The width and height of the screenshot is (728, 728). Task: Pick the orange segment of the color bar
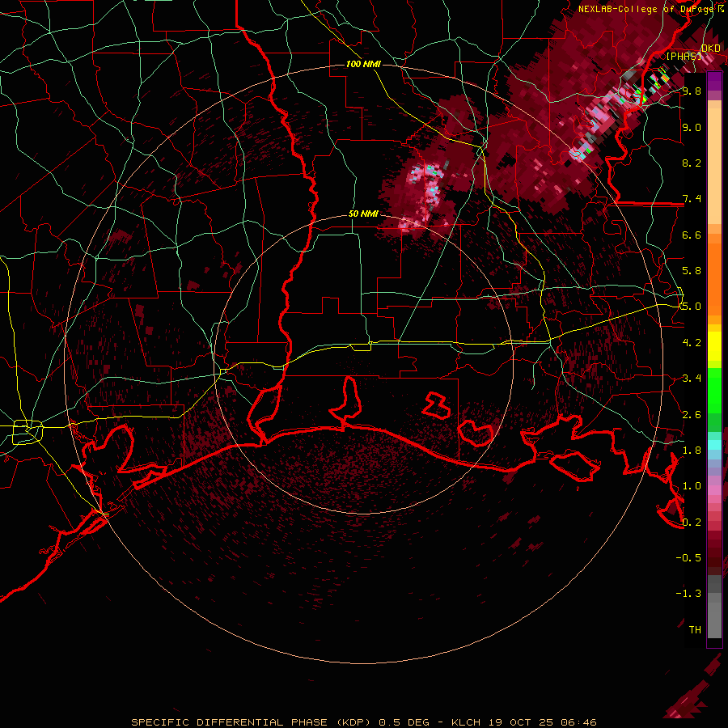tap(714, 278)
